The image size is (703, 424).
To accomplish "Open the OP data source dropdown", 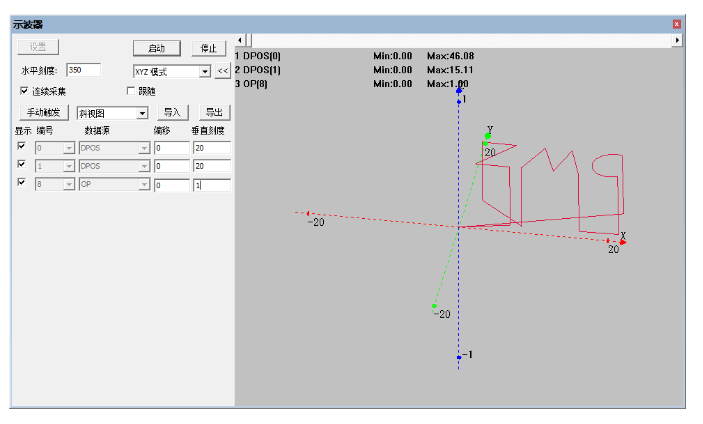I will [x=144, y=184].
